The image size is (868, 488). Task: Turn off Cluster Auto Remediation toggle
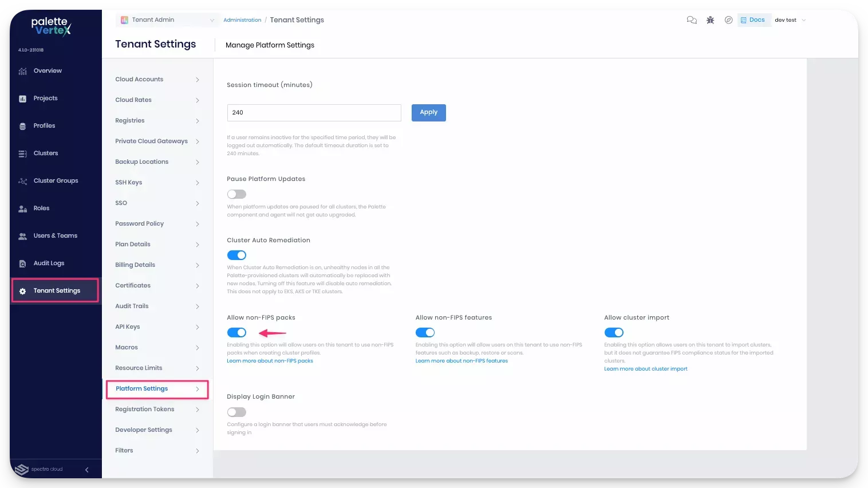tap(236, 255)
